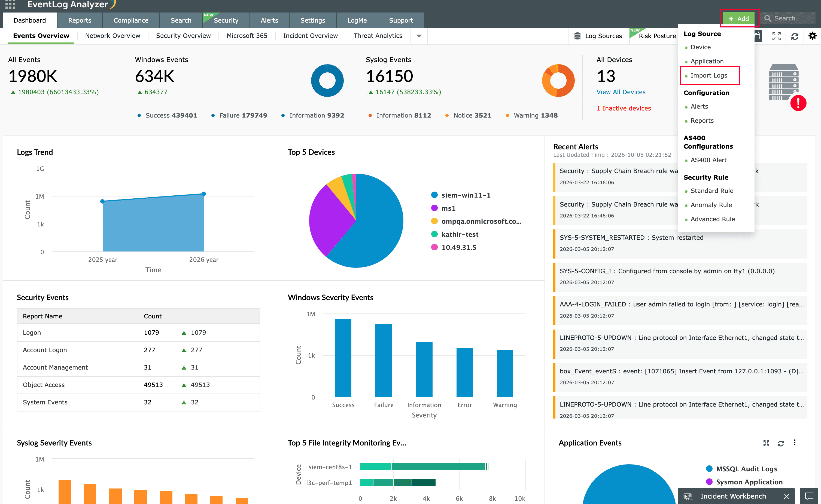Close the Incident Workbench bar
This screenshot has height=504, width=821.
(786, 496)
